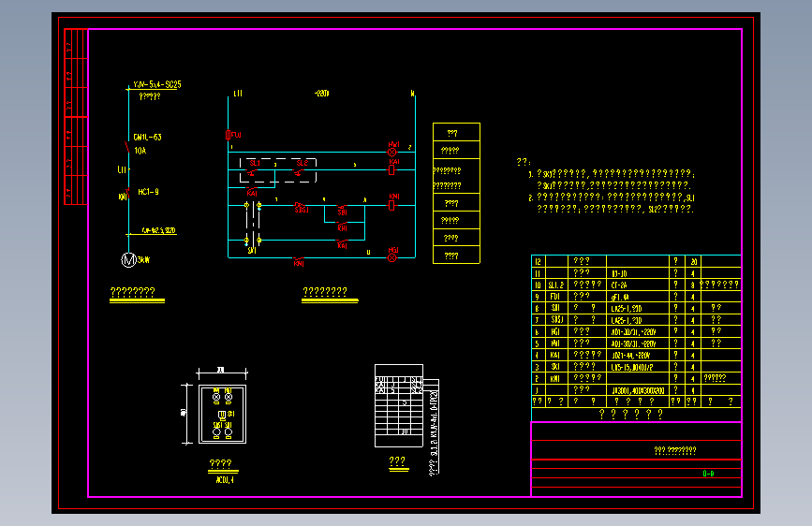Screen dimensions: 812x526
Task: Pick the CM1L-63 breaker switch symbol
Action: pyautogui.click(x=127, y=148)
